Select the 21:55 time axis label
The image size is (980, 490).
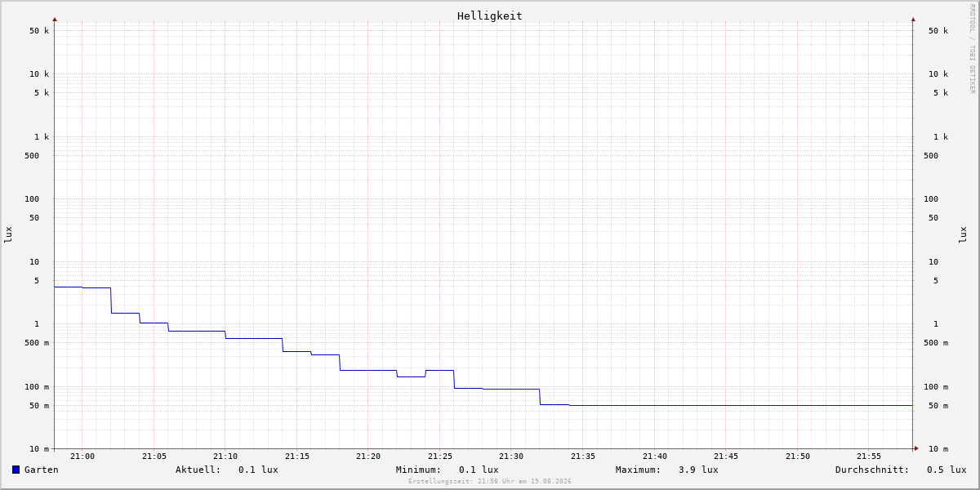click(x=869, y=457)
